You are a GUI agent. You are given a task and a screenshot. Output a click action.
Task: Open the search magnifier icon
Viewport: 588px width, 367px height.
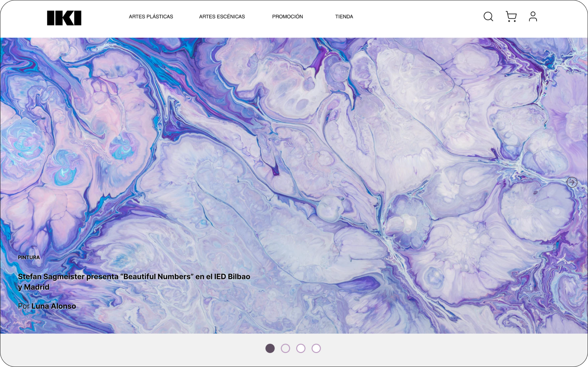tap(488, 17)
